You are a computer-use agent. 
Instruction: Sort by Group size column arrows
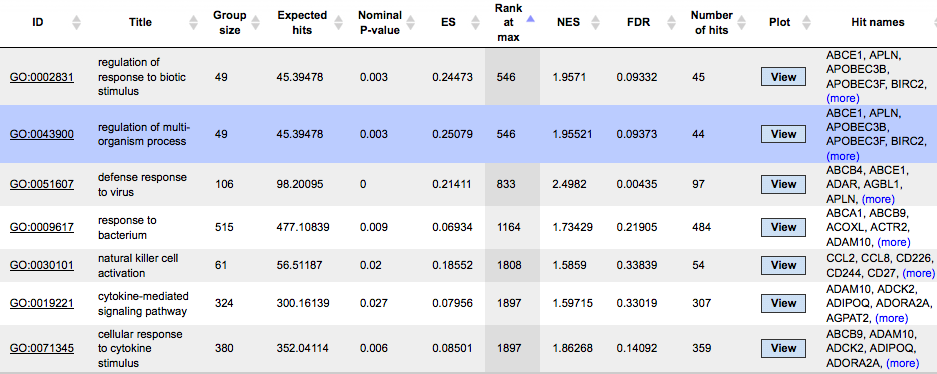pyautogui.click(x=255, y=23)
